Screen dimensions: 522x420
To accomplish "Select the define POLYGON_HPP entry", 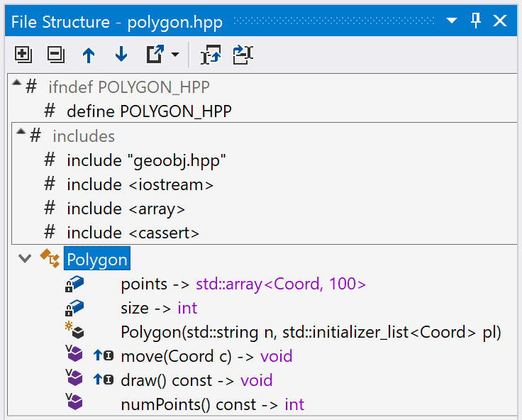I will pos(149,111).
